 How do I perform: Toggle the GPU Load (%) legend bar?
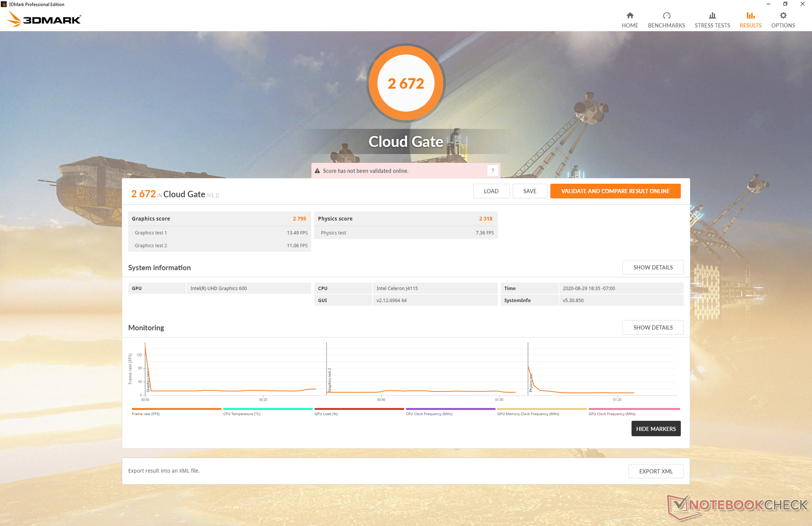pos(359,409)
